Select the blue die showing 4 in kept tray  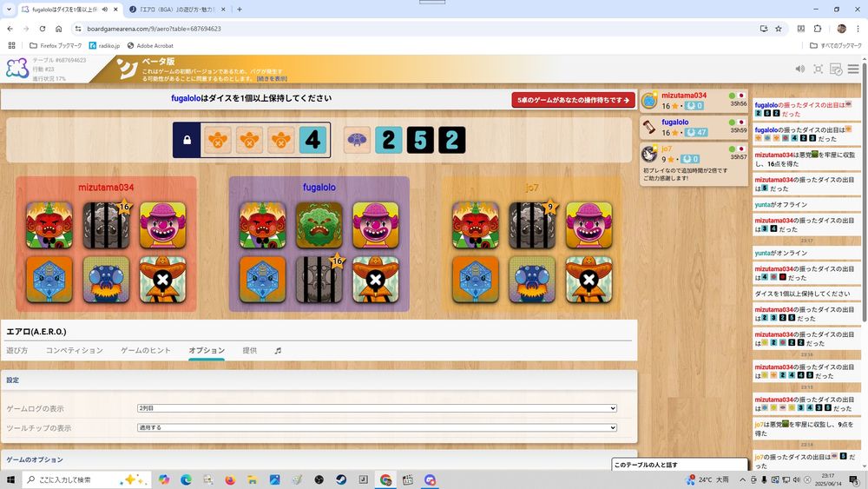pos(312,140)
